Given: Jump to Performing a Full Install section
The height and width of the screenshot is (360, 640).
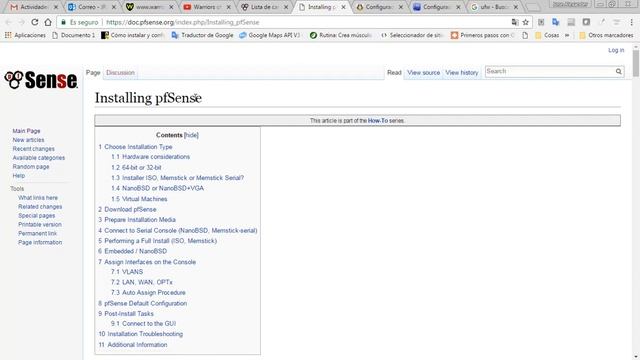Looking at the screenshot, I should coord(158,241).
